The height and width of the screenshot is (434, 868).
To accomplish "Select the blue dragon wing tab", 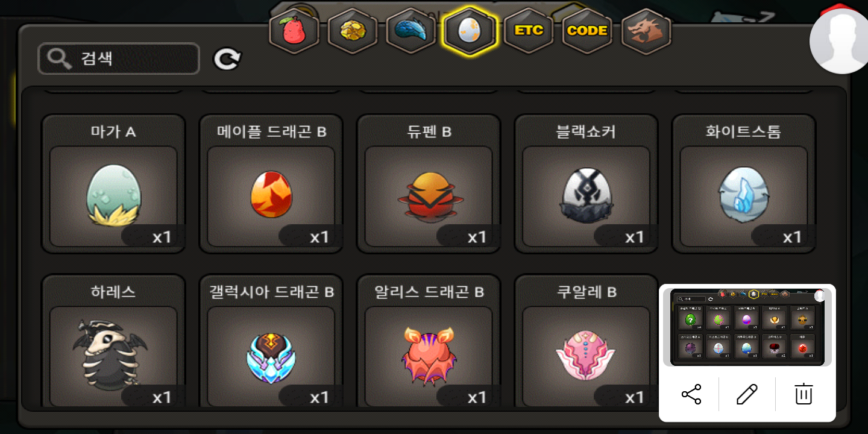I will (410, 30).
